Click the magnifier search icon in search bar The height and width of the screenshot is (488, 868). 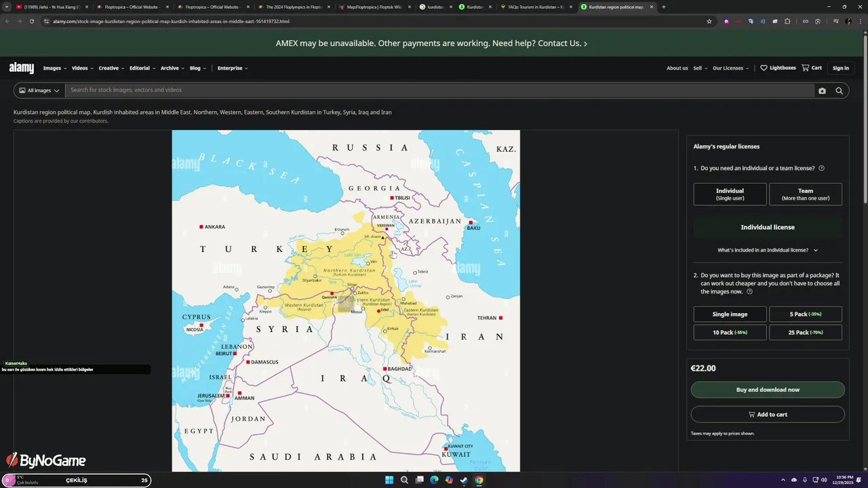pos(839,91)
